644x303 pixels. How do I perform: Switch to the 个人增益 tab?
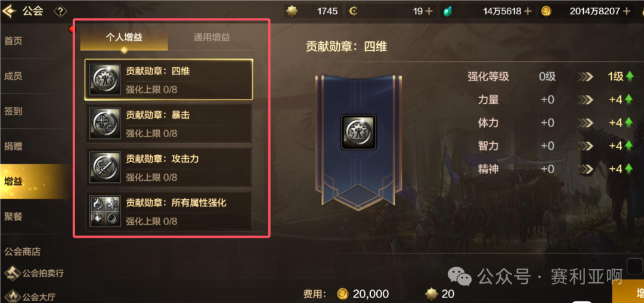[124, 38]
